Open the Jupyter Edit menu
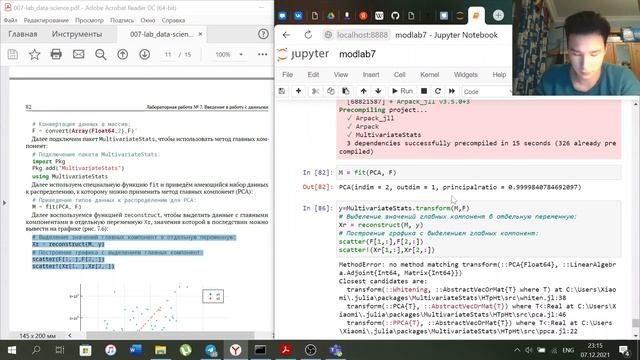Screen dimensions: 640x360 (x=313, y=75)
